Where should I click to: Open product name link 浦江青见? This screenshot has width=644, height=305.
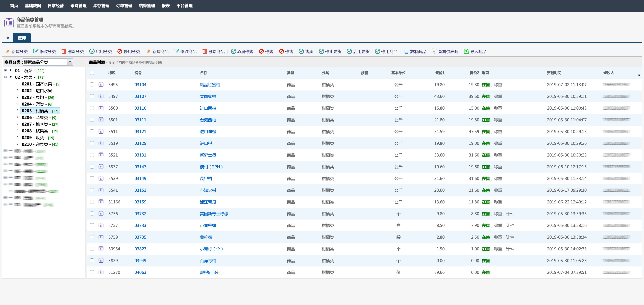208,202
